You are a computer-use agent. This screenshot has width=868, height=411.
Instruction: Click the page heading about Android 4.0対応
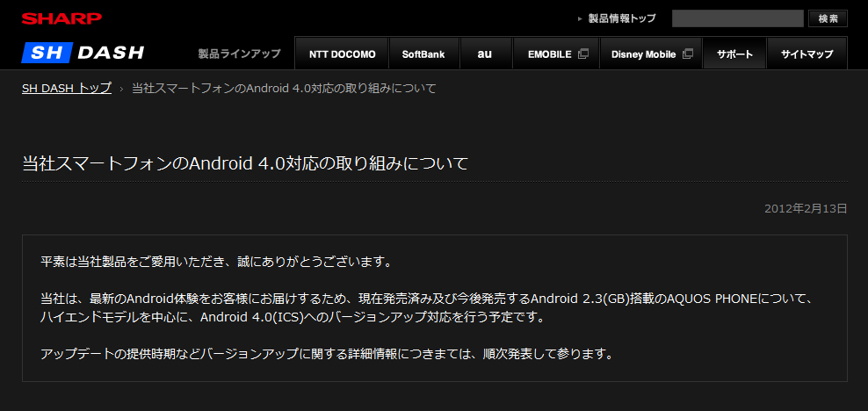coord(245,163)
